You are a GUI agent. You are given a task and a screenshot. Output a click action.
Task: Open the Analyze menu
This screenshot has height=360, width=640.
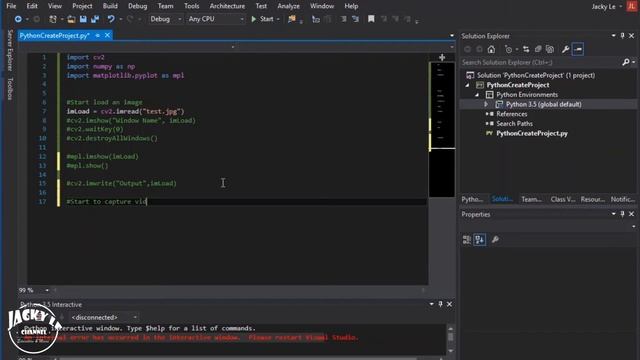pyautogui.click(x=289, y=6)
